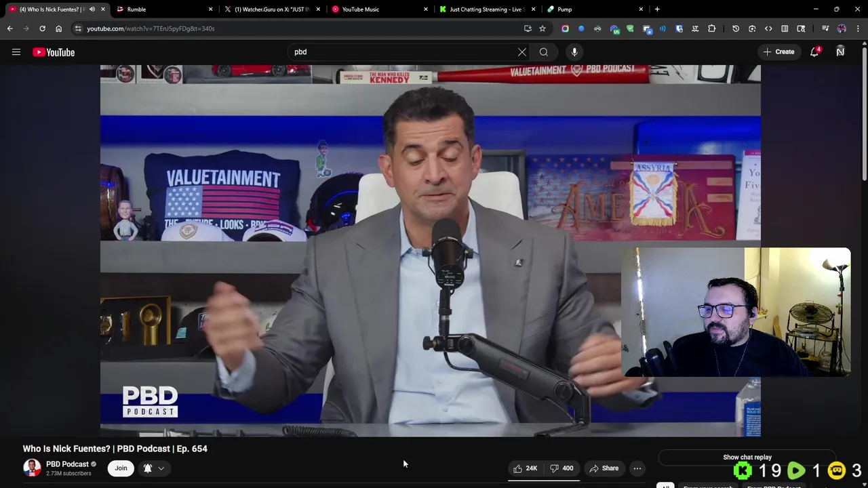868x488 pixels.
Task: Open the Chrome profile avatar
Action: [842, 28]
